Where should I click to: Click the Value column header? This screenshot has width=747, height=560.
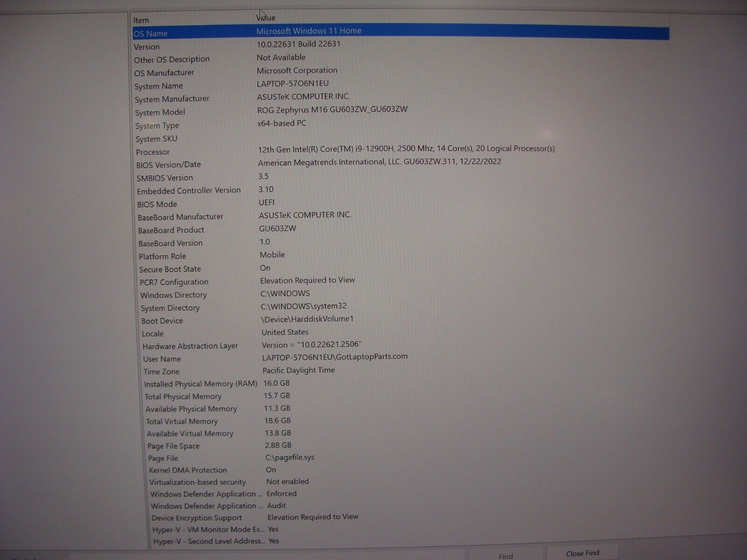(462, 18)
